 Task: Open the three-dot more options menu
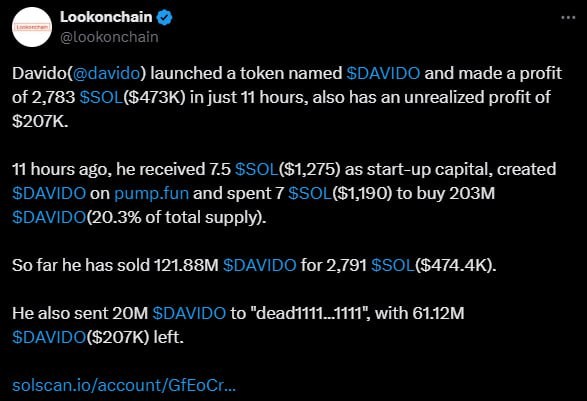pos(568,18)
